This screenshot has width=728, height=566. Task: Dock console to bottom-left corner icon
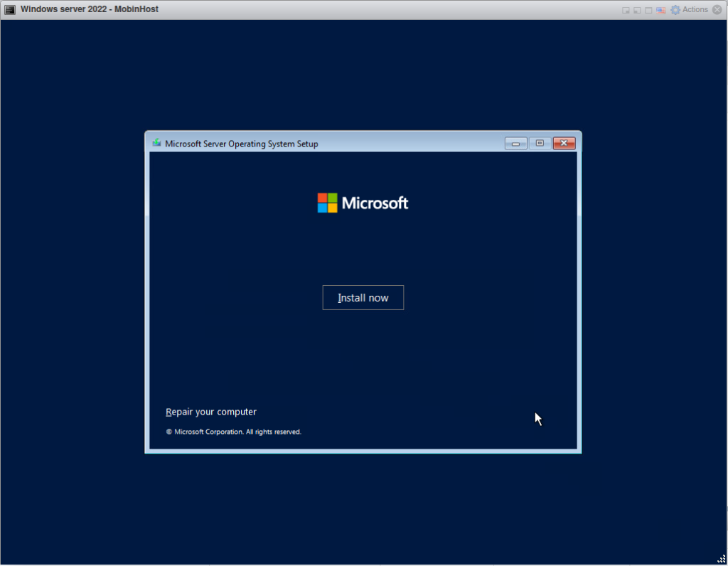point(637,10)
